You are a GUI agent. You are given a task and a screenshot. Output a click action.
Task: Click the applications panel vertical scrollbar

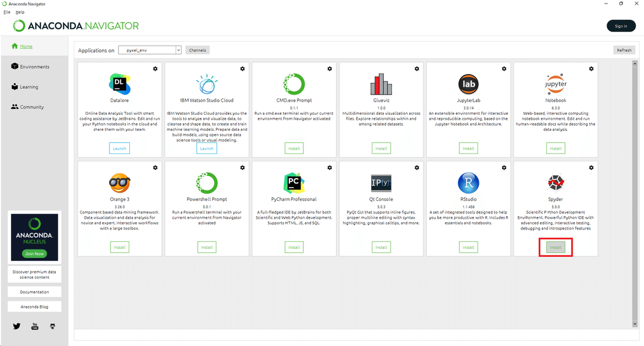pos(634,193)
